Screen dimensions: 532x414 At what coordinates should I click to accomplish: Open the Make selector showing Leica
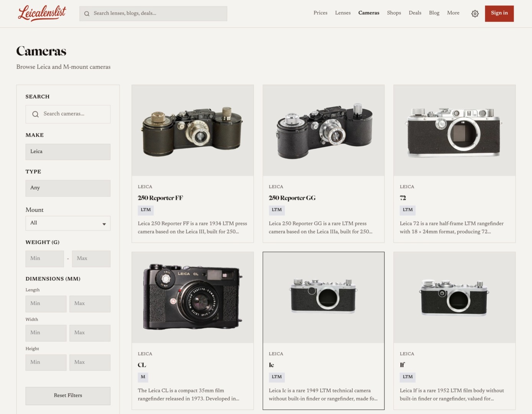pyautogui.click(x=68, y=152)
